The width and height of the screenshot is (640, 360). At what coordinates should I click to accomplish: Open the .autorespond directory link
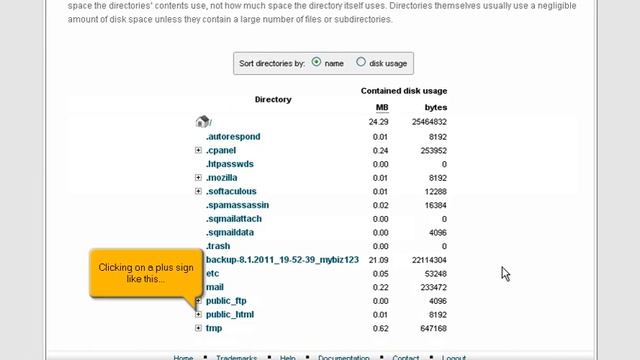pyautogui.click(x=233, y=137)
